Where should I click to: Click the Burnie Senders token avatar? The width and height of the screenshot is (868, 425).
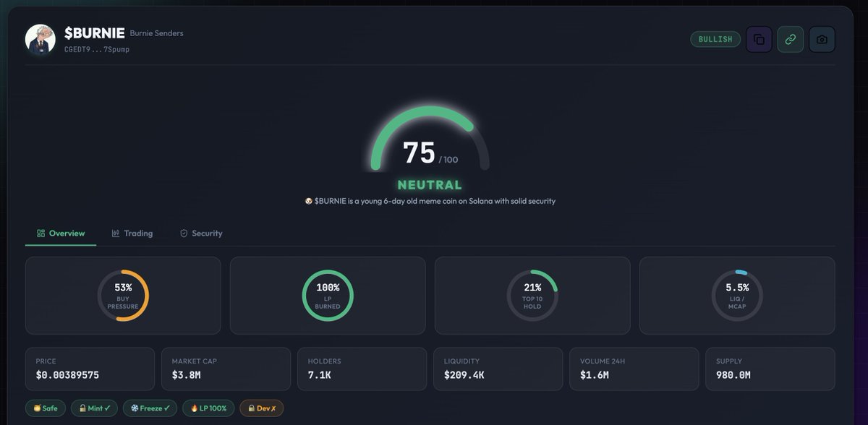[x=41, y=40]
